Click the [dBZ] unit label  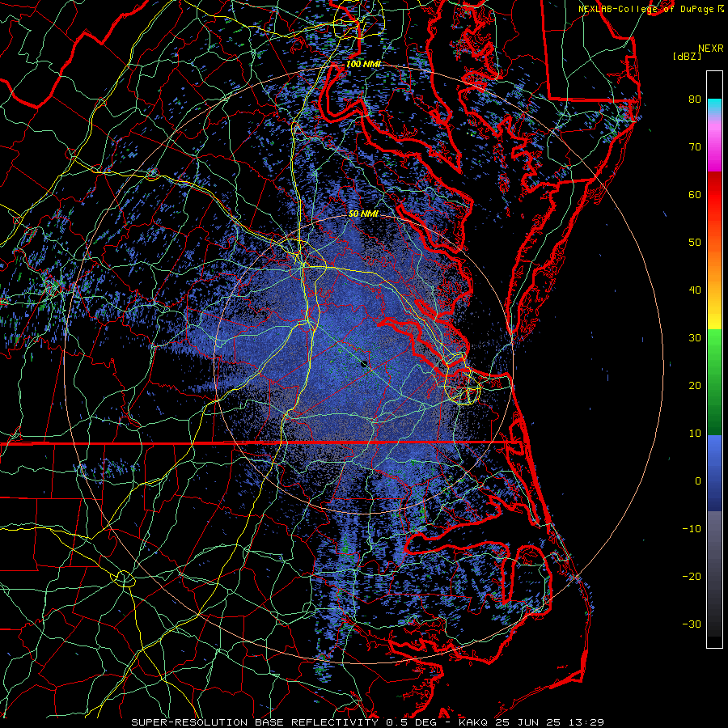click(x=687, y=56)
